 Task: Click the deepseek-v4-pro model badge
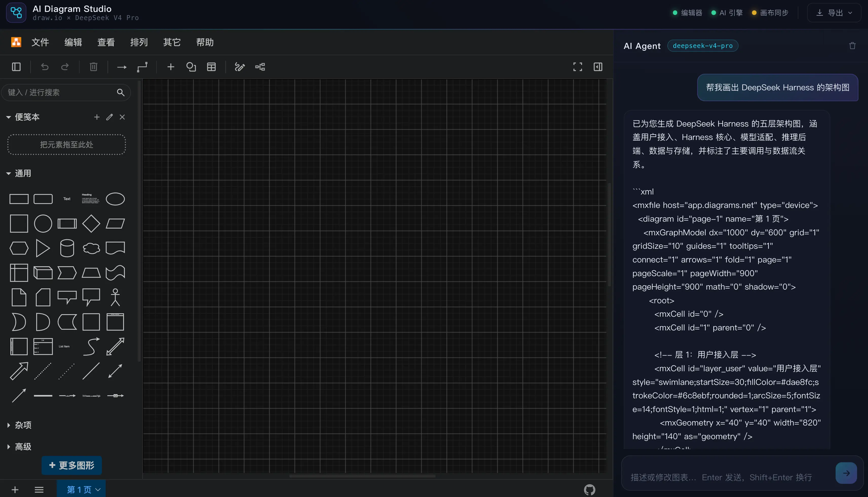703,46
